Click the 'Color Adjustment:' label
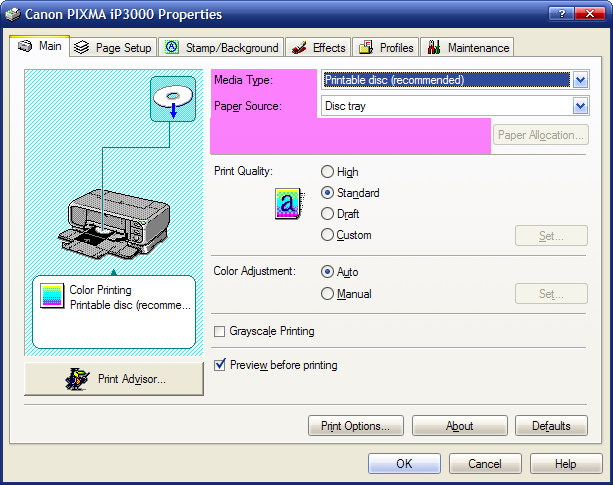This screenshot has width=613, height=485. tap(255, 271)
